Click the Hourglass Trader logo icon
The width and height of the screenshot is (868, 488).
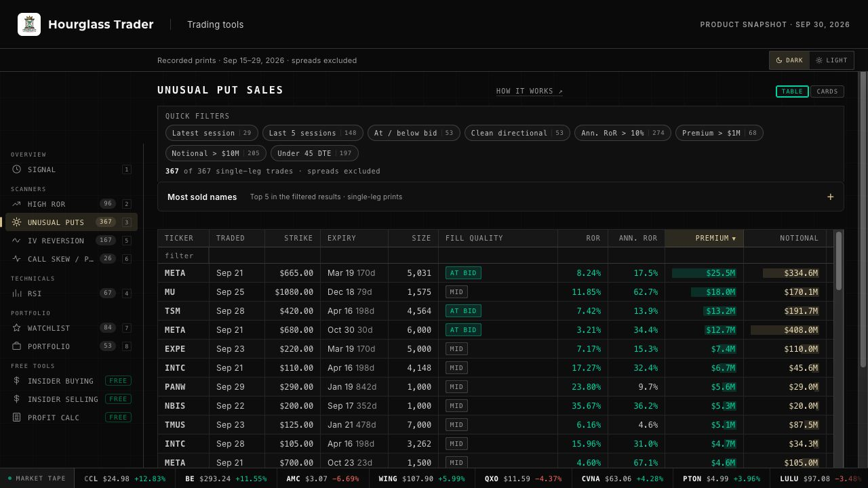click(29, 24)
